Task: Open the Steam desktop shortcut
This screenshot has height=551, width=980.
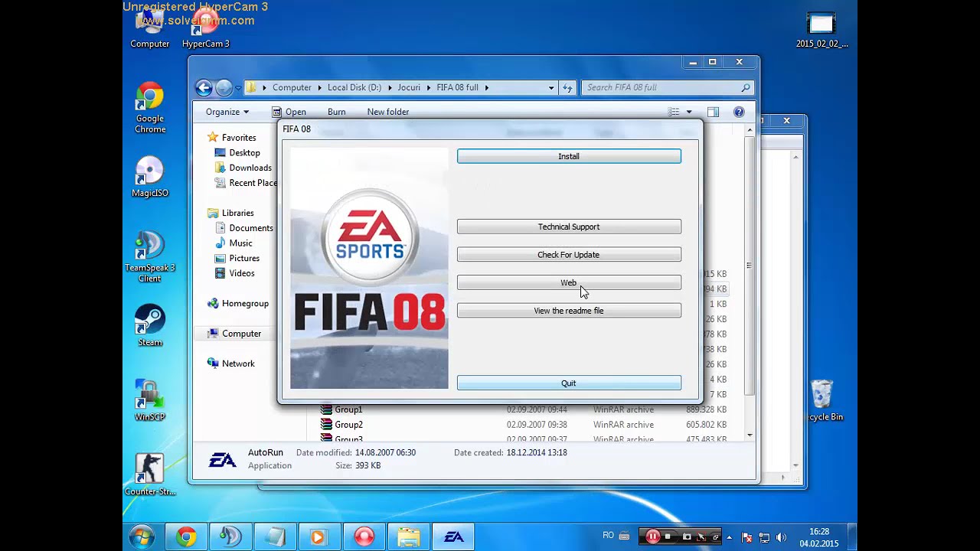Action: tap(150, 325)
